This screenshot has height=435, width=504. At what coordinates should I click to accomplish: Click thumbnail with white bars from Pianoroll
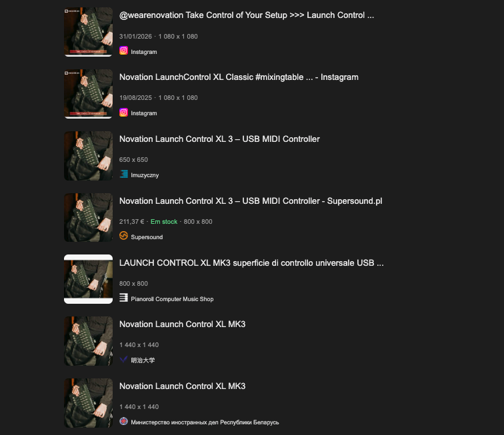(x=89, y=279)
